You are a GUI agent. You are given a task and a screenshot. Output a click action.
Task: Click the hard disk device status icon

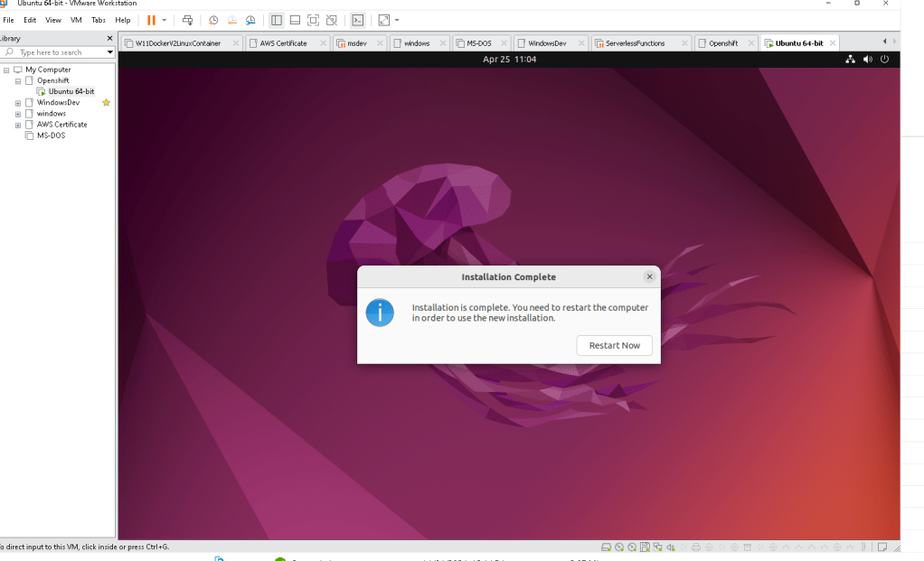point(606,547)
